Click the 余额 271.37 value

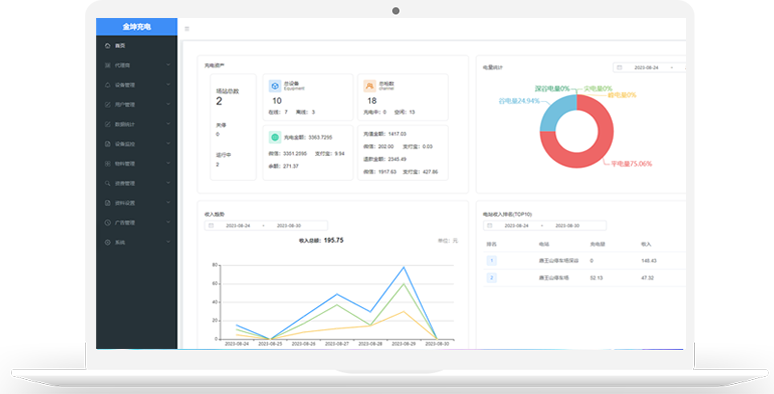(290, 166)
